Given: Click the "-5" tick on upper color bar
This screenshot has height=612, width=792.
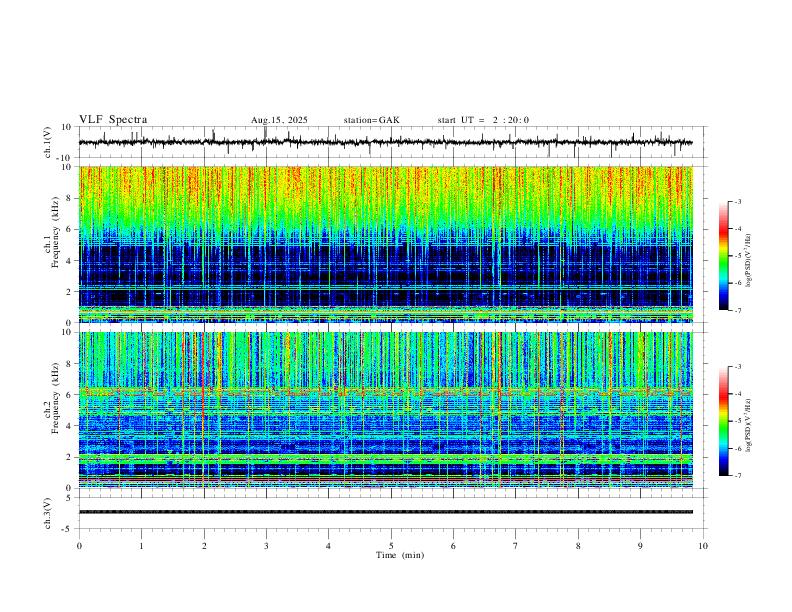Looking at the screenshot, I should tap(737, 256).
